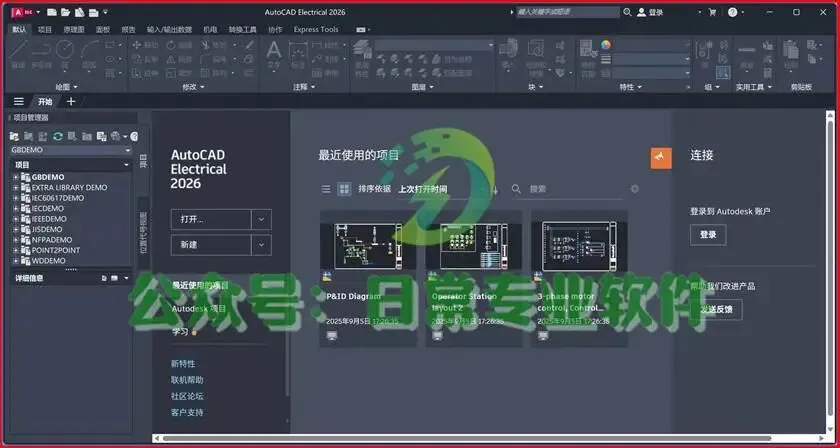Click the vertical scrollbar on right edge
Screen dimensions: 840x448
(830, 268)
